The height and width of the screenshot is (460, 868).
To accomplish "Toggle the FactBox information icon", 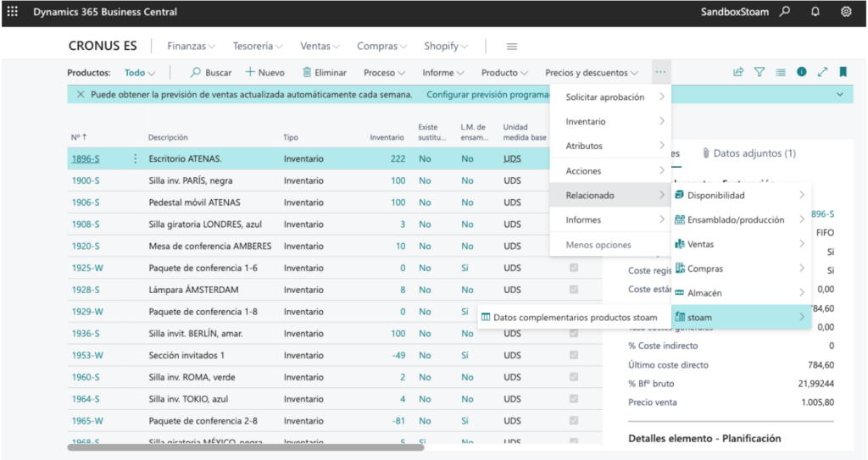I will [x=802, y=72].
